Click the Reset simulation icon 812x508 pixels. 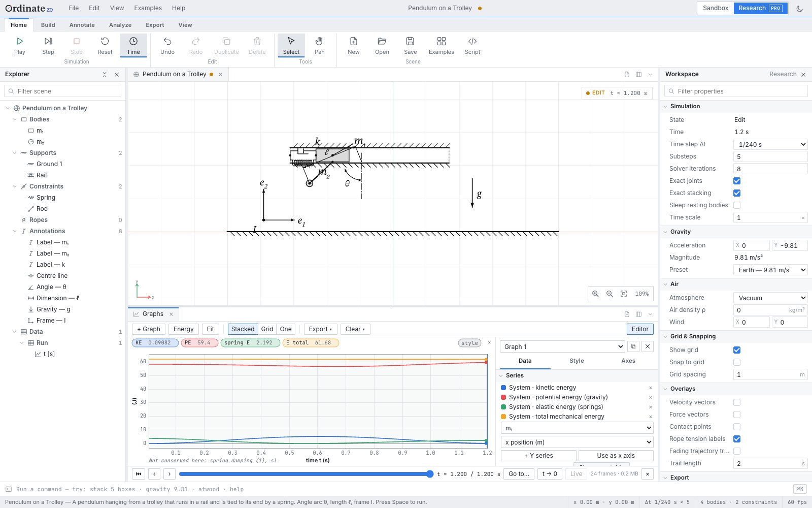point(105,41)
